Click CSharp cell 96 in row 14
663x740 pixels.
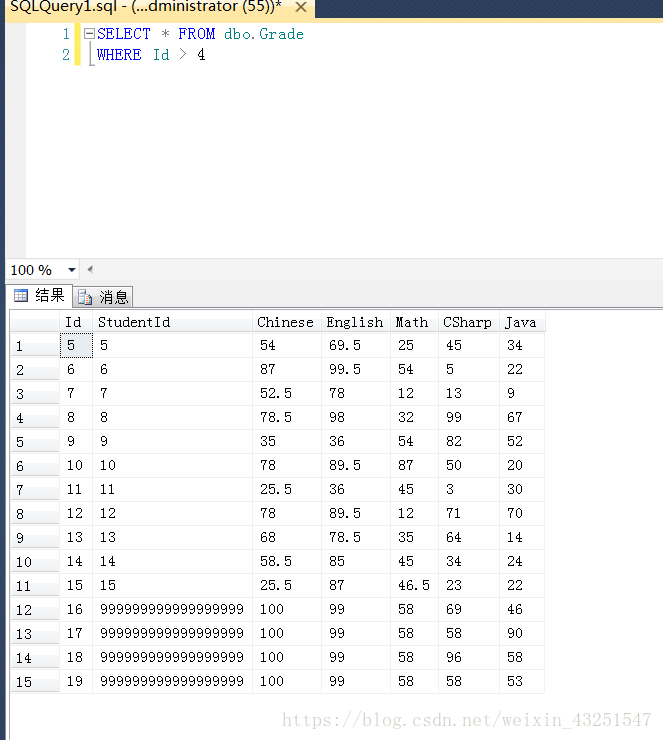[x=469, y=658]
